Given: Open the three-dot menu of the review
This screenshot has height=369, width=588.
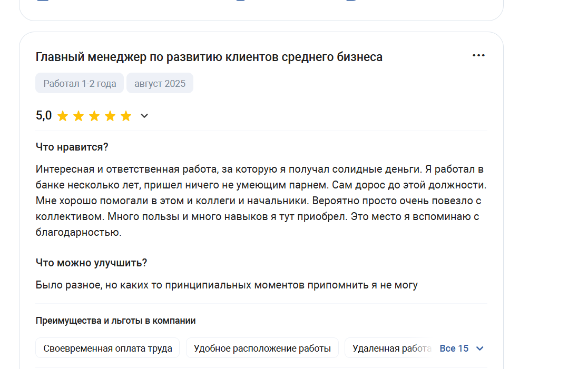Looking at the screenshot, I should coord(478,55).
